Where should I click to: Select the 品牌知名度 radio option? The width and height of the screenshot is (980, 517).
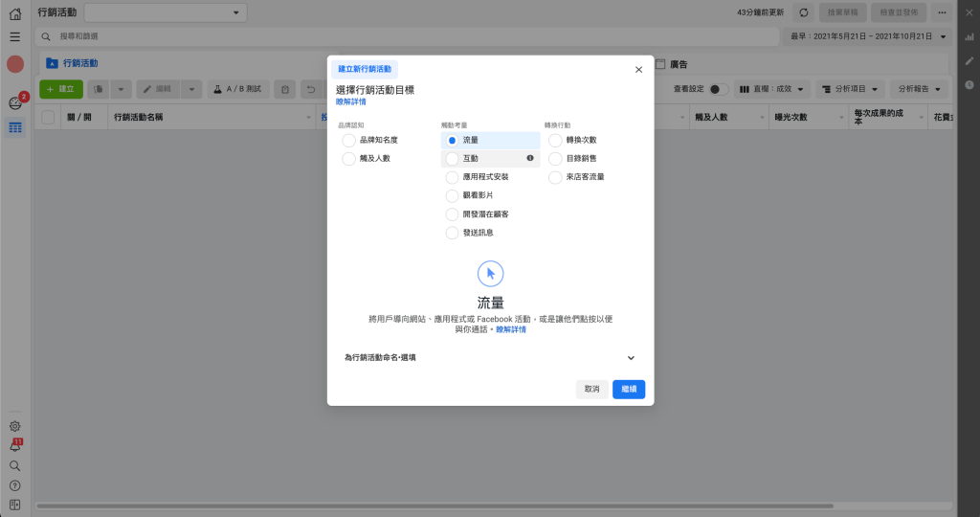click(x=349, y=140)
